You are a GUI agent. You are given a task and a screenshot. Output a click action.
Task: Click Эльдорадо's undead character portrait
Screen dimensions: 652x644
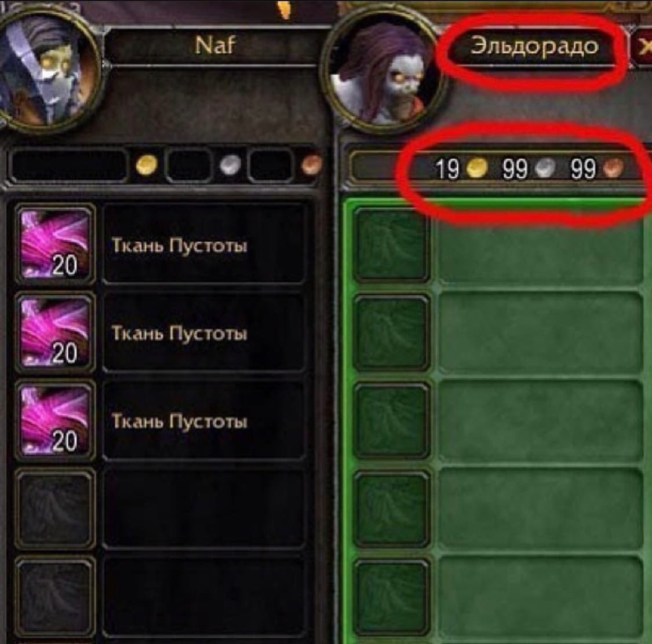[x=384, y=73]
